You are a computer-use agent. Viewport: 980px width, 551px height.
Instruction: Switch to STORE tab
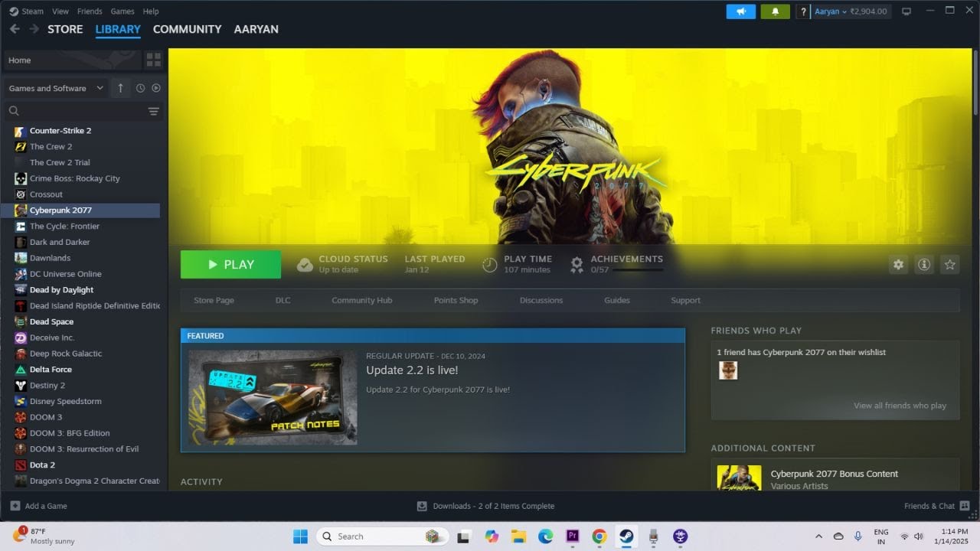pos(65,29)
